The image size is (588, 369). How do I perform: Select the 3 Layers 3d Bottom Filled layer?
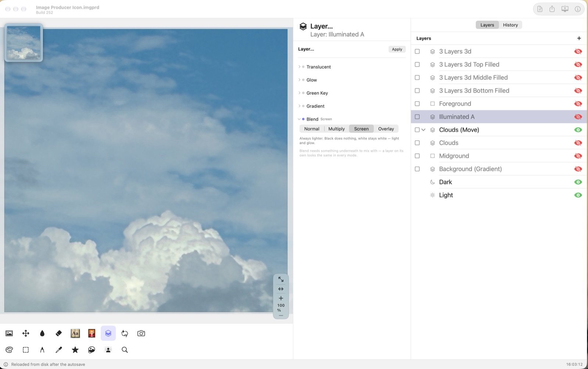(499, 90)
